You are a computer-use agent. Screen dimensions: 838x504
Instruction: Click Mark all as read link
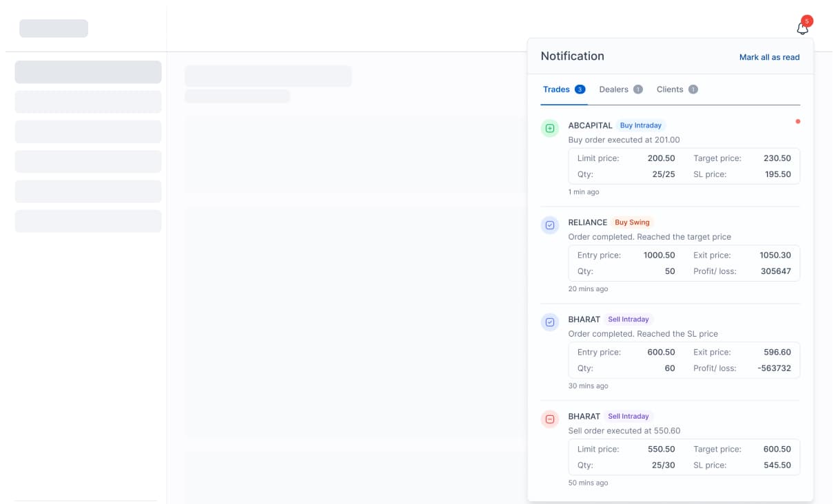pos(769,57)
